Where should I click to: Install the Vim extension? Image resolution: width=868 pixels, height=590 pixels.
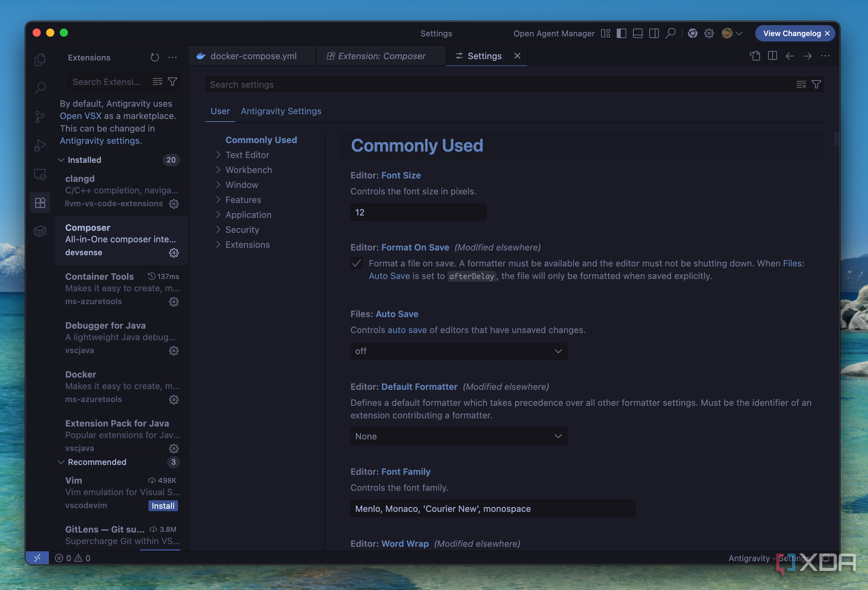click(x=163, y=505)
